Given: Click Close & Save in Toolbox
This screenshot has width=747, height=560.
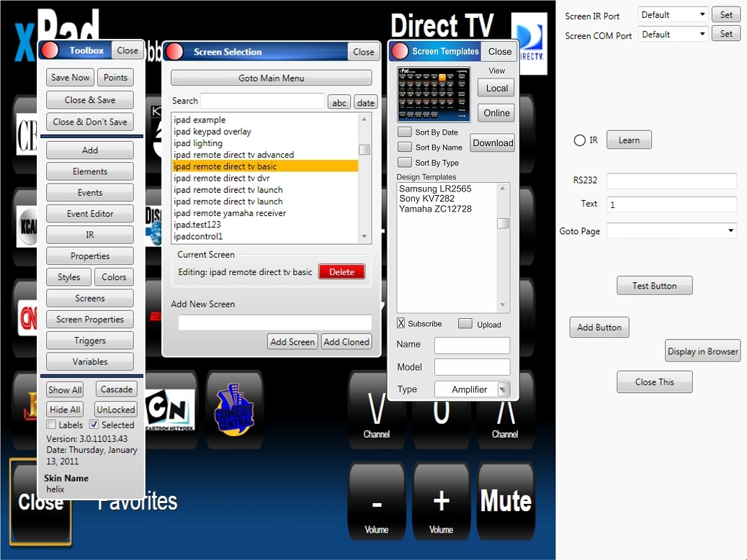Looking at the screenshot, I should [90, 100].
